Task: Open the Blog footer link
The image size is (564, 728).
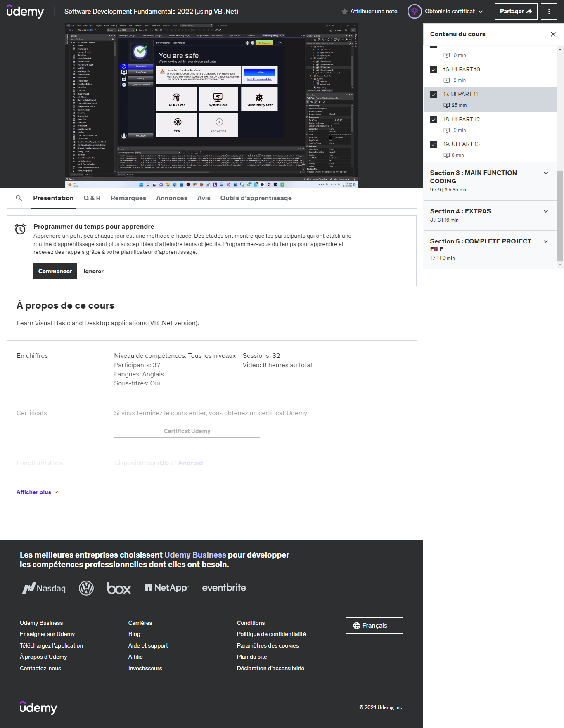Action: click(x=134, y=634)
